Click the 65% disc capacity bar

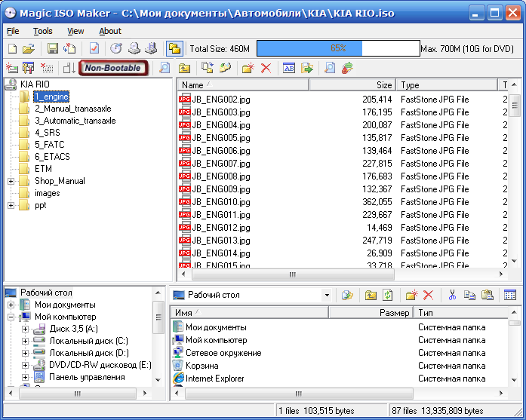coord(338,48)
